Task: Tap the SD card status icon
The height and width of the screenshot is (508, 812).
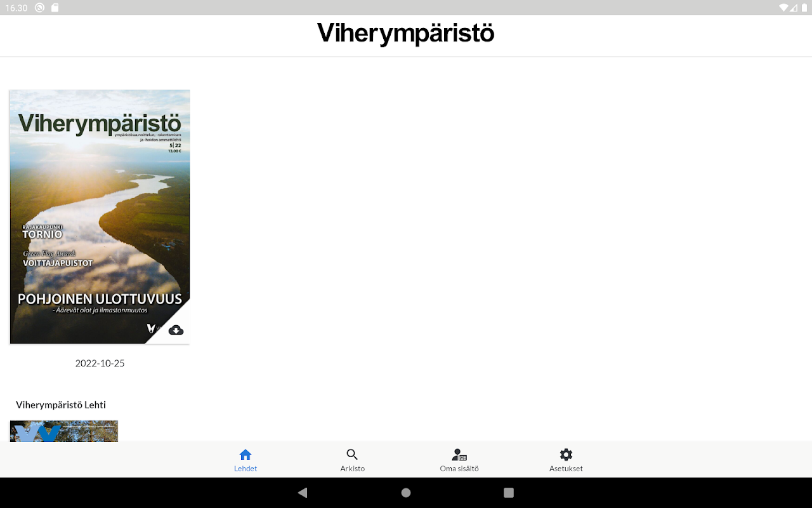Action: point(55,8)
